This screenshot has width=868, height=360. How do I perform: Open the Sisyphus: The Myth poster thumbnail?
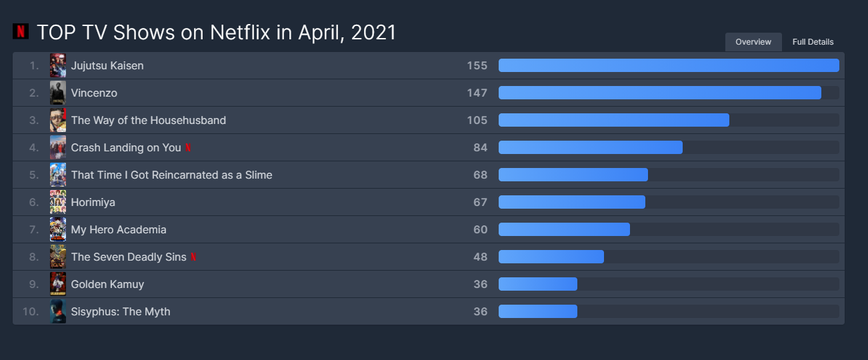point(58,311)
